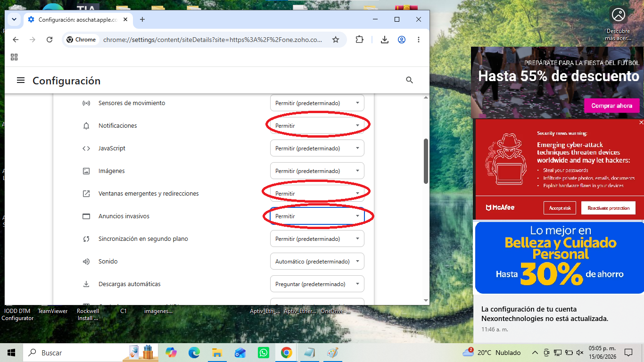This screenshot has width=644, height=362.
Task: Reload the current Chrome page
Action: tap(50, 40)
